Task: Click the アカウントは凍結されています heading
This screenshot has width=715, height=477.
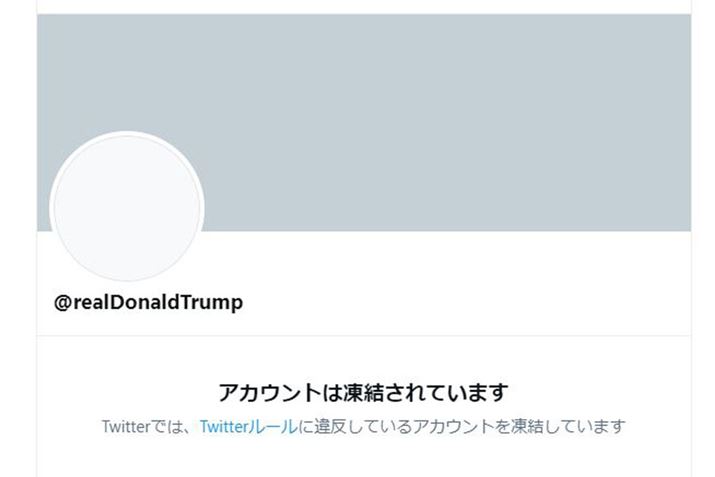Action: 363,391
